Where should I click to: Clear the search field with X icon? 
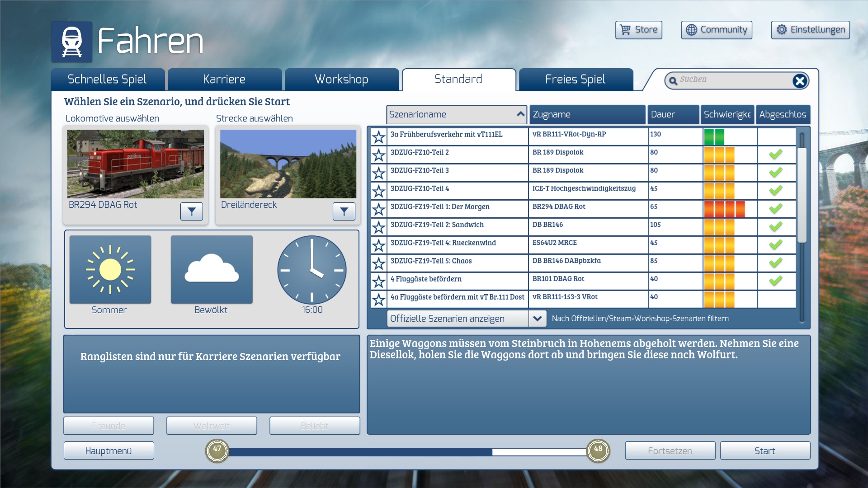coord(799,80)
